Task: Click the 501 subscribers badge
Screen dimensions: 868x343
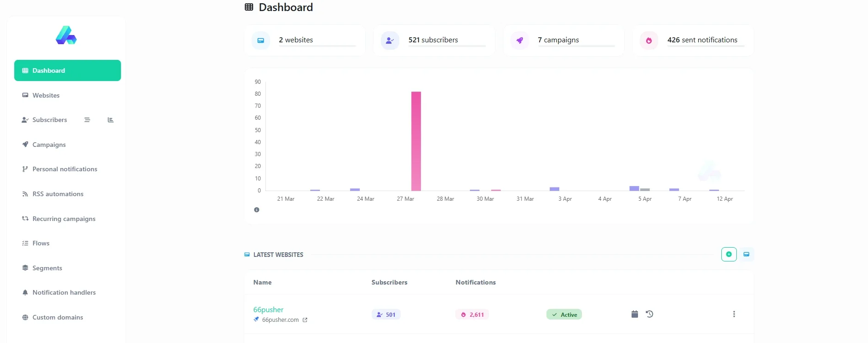Action: [x=386, y=314]
